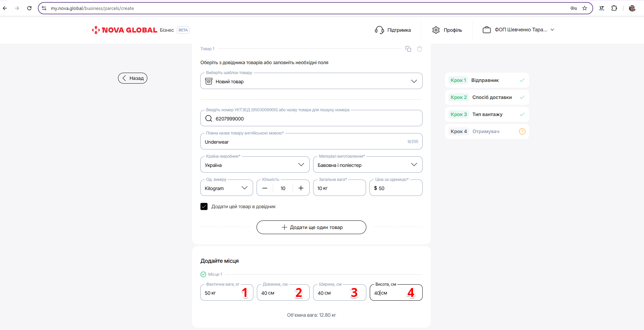Click the Фактична вага input field

click(222, 293)
